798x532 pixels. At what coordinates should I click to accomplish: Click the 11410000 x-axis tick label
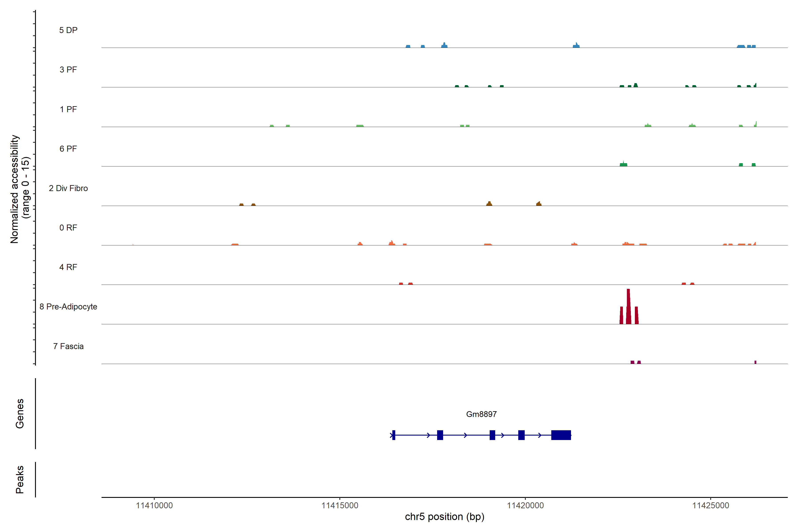[x=154, y=505]
